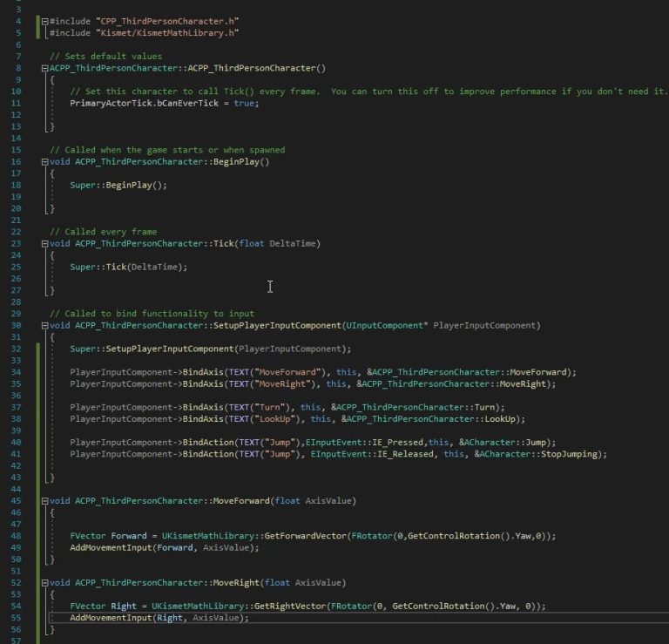Click AddMovementInput(Forward, AxisValue) line
Screen dimensions: 669x644
(x=165, y=548)
